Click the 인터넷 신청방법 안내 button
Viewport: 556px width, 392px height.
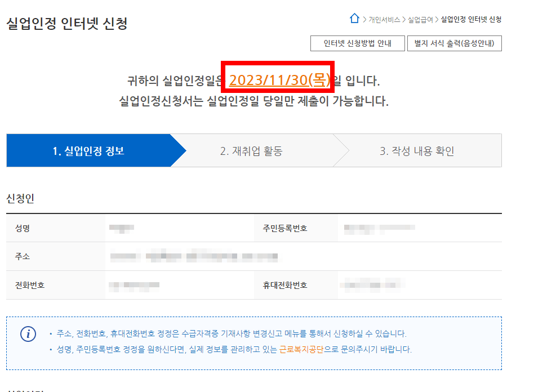coord(357,43)
